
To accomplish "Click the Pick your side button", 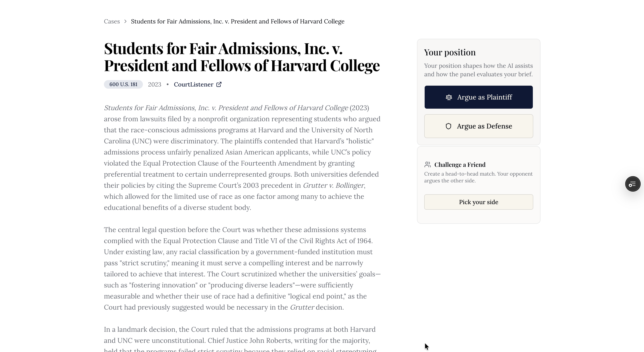I will (x=479, y=202).
